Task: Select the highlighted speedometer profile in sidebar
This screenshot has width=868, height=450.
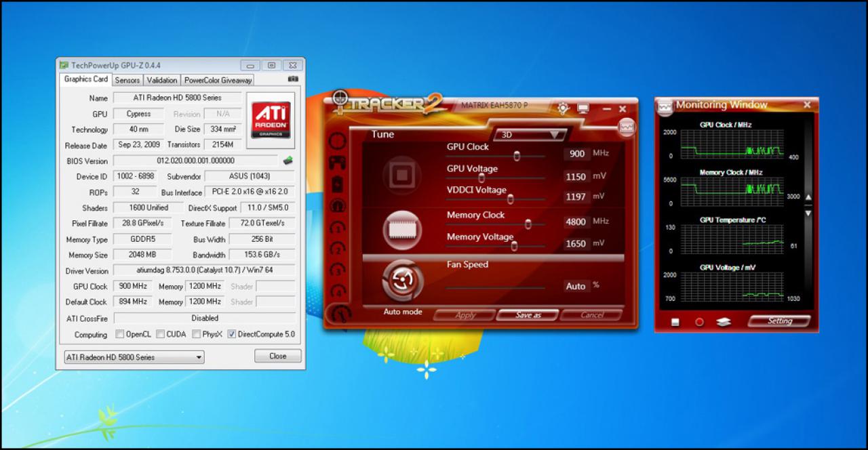Action: click(337, 205)
